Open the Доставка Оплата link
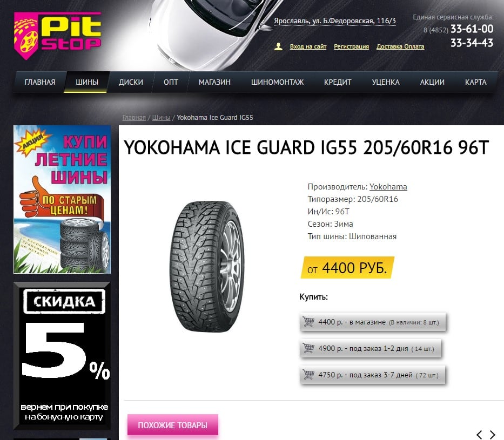The height and width of the screenshot is (440, 504). point(400,46)
